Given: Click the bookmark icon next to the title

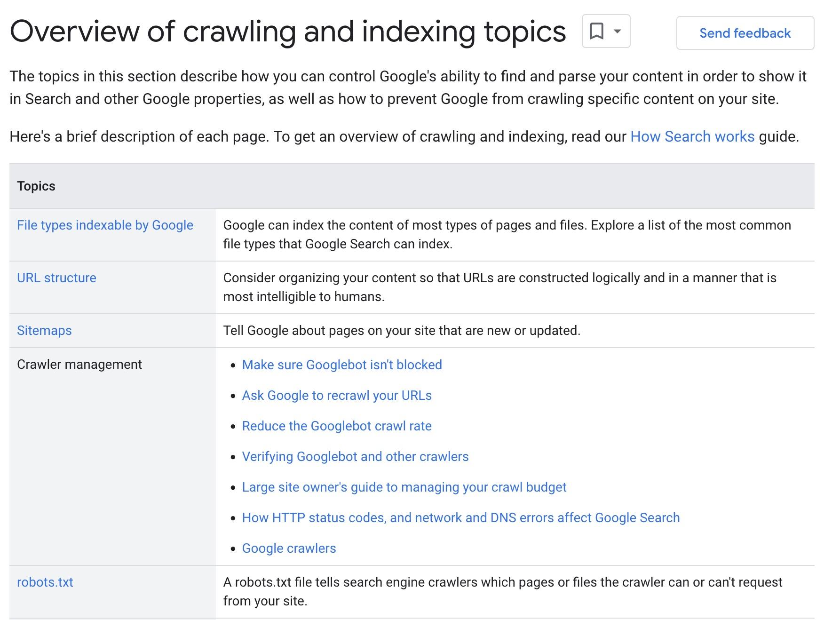Looking at the screenshot, I should point(596,32).
